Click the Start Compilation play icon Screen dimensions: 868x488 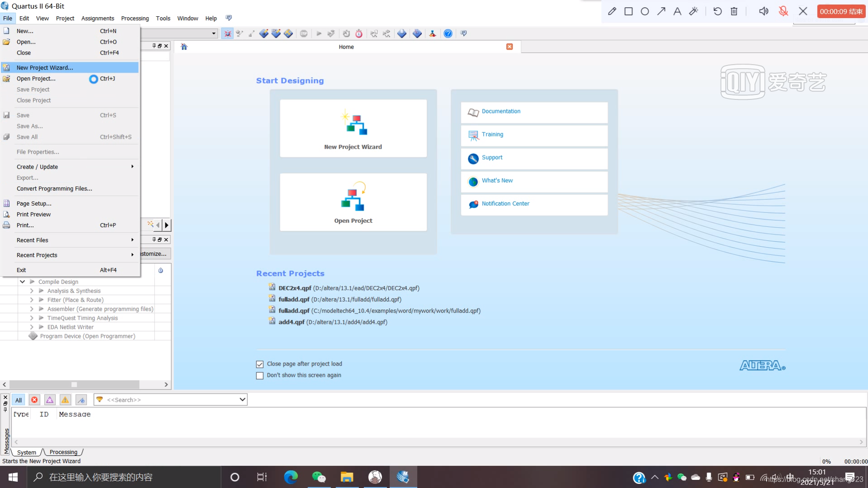(319, 33)
